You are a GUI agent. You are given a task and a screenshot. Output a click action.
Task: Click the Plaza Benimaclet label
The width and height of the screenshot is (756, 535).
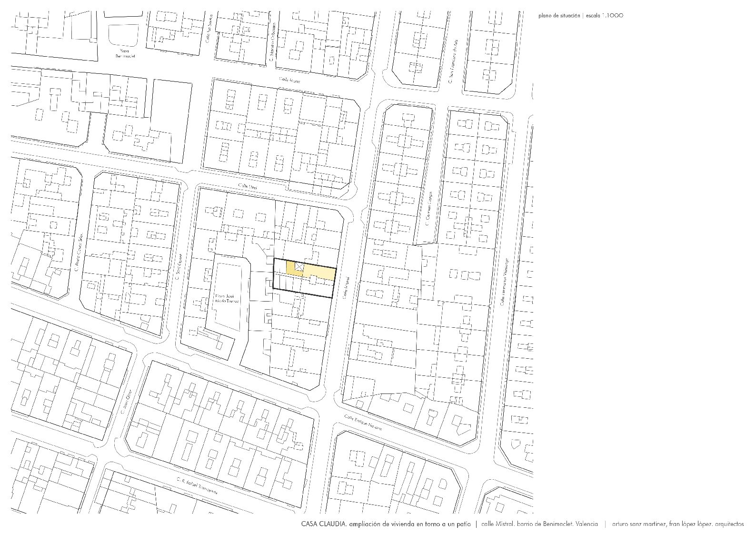point(126,53)
